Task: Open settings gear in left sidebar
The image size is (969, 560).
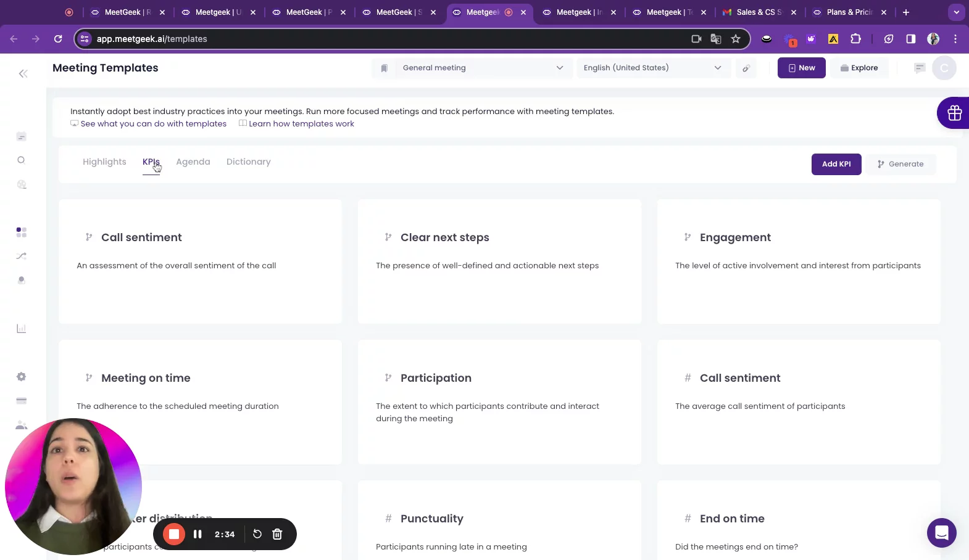Action: (22, 377)
